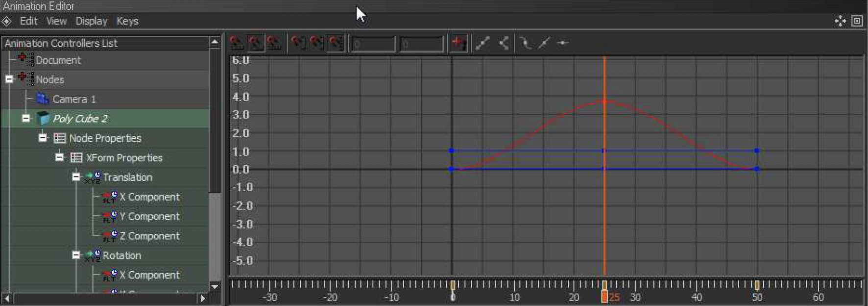Click the third key tool icon in toolbar
Image resolution: width=868 pixels, height=306 pixels.
pyautogui.click(x=274, y=43)
